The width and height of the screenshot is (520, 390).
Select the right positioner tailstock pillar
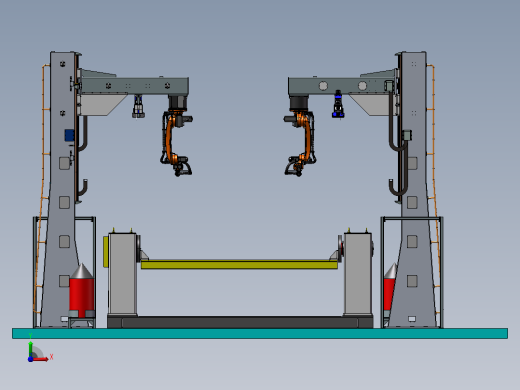coord(358,274)
